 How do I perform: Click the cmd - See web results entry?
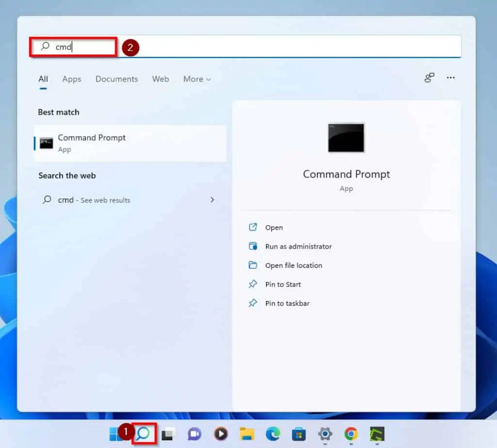pos(95,199)
